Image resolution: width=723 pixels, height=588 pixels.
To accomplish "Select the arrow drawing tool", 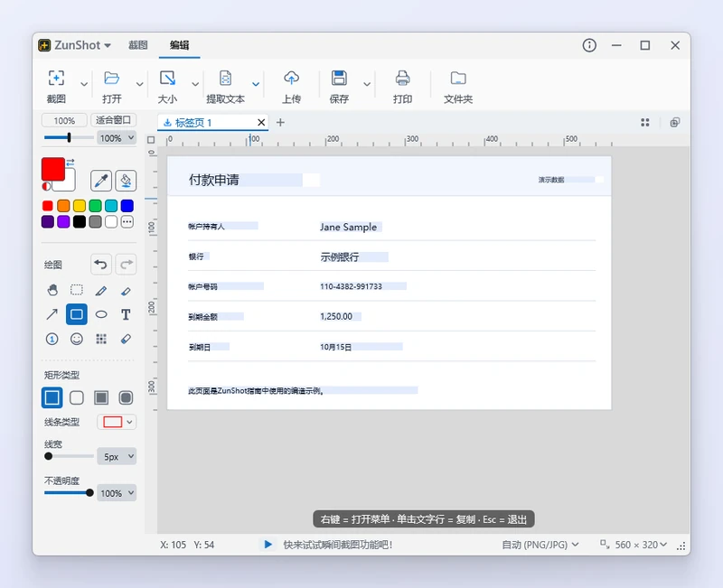I will [x=52, y=314].
